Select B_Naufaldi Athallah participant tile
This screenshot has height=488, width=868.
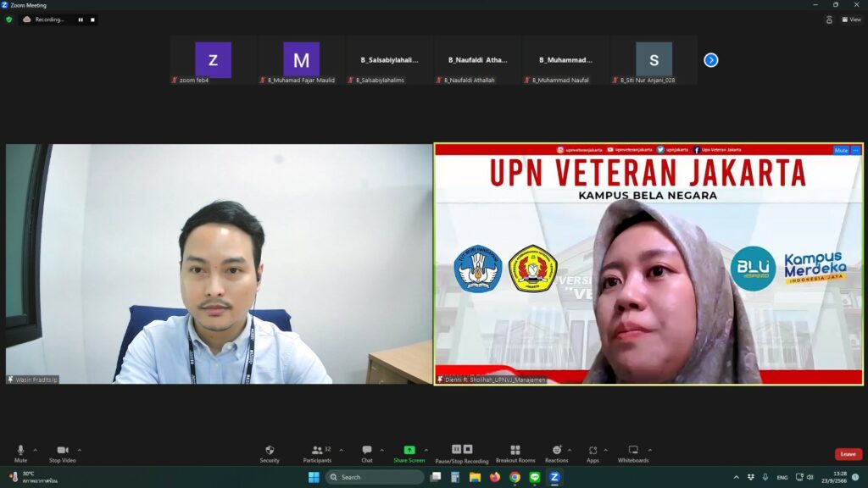tap(477, 60)
